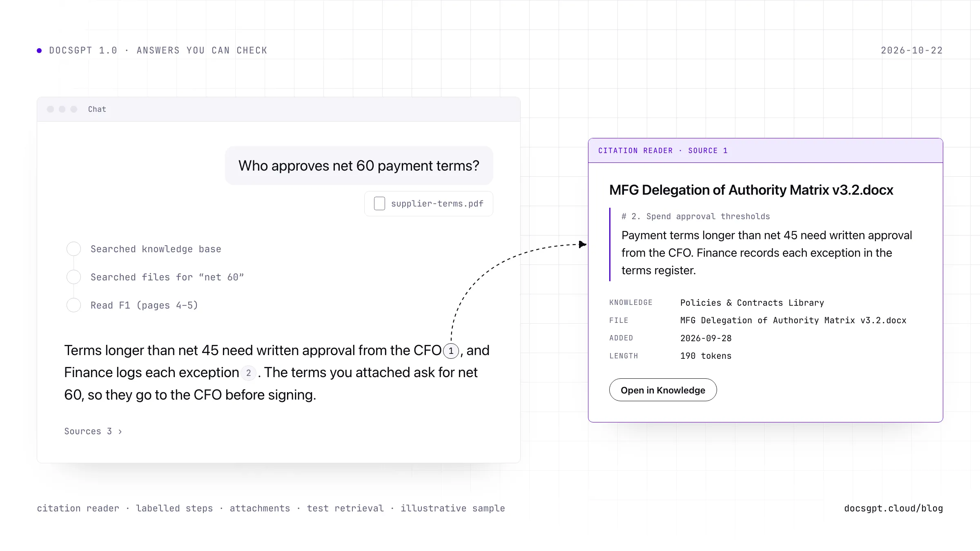This screenshot has width=980, height=551.
Task: Click the 'DOCSGPT 1.0 · ANSWERS YOU CAN CHECK' header
Action: coord(158,51)
